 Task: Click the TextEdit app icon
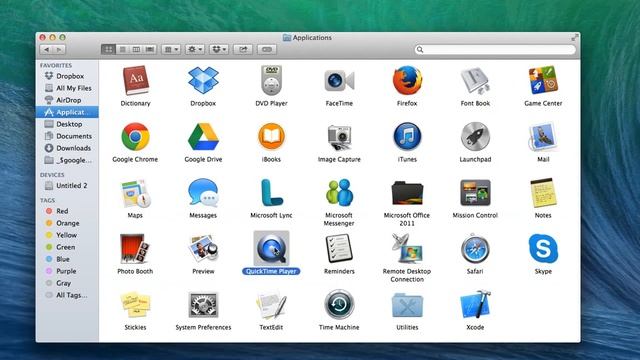tap(271, 305)
